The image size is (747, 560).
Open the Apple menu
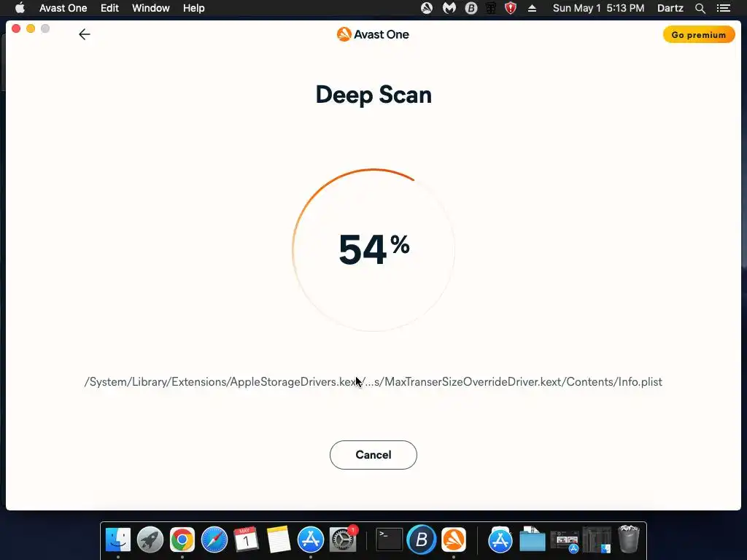click(20, 8)
